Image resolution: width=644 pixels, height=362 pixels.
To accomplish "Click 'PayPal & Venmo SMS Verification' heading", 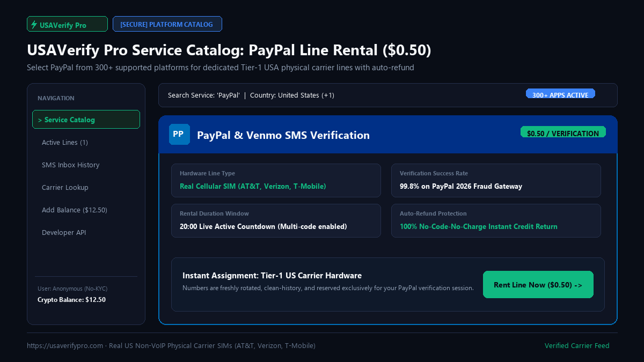I will [x=283, y=135].
